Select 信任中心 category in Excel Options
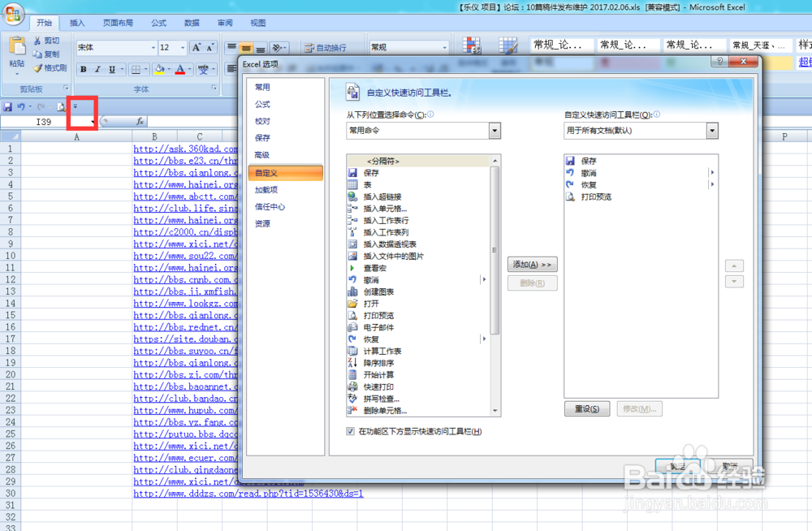 tap(285, 207)
